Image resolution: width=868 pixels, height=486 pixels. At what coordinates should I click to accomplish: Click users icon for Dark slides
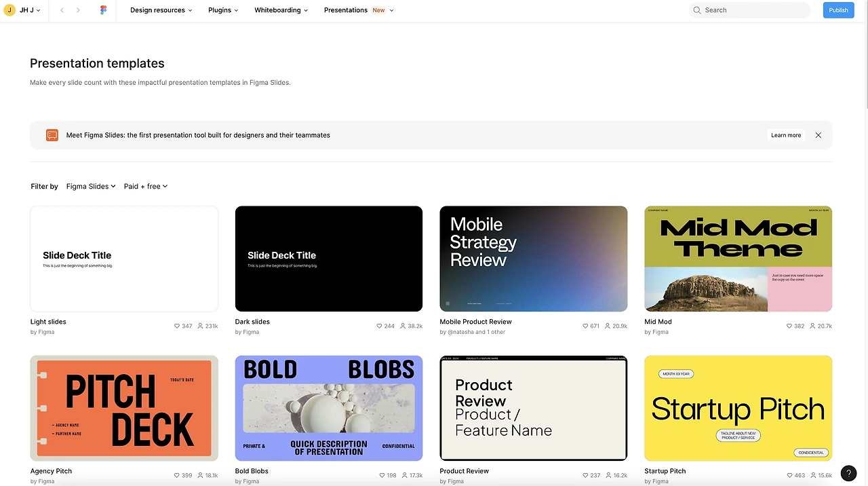[x=403, y=326]
